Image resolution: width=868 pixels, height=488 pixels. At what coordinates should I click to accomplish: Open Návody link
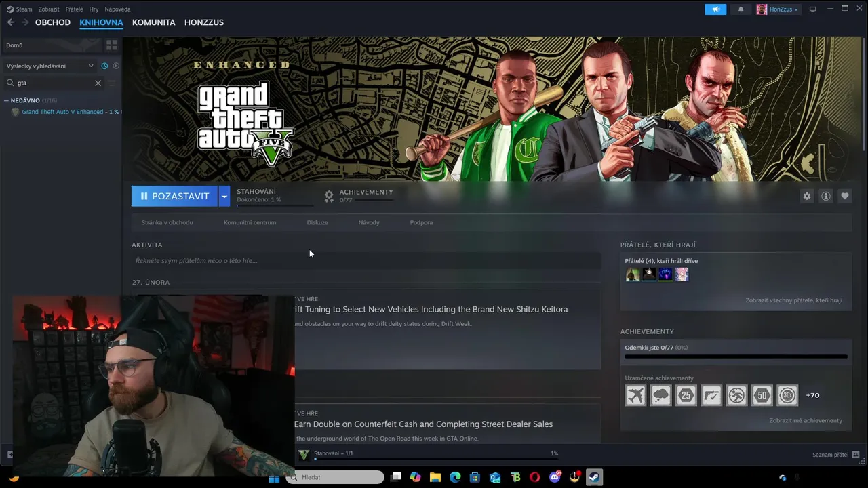click(x=369, y=222)
